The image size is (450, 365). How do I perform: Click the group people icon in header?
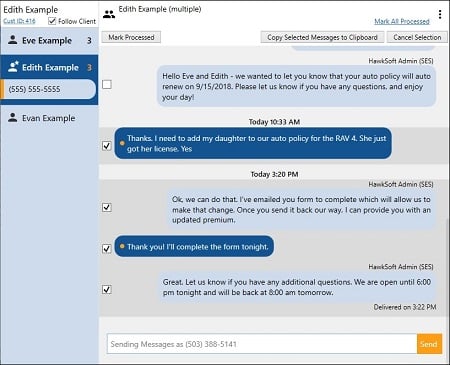click(109, 14)
